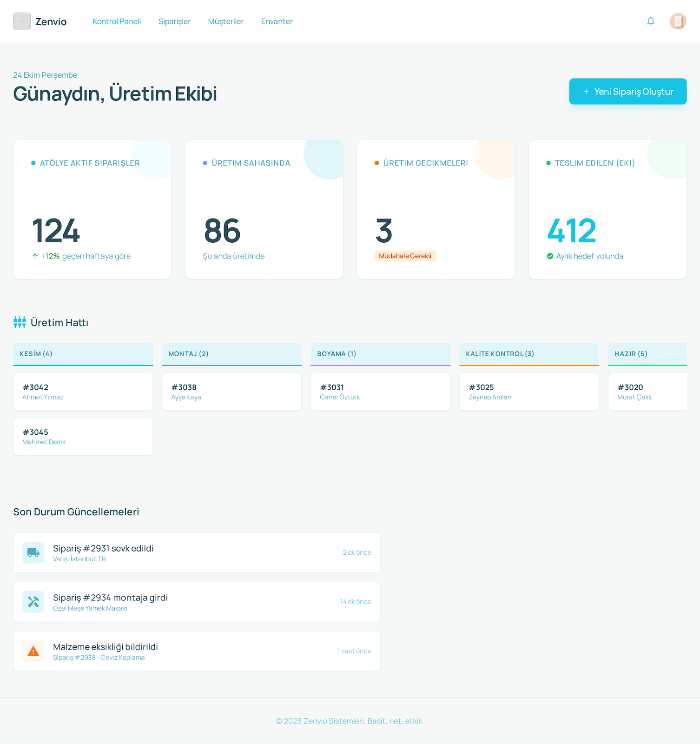Screen dimensions: 700x744
Task: Click the '14 dk önce' timestamp
Action: (356, 602)
